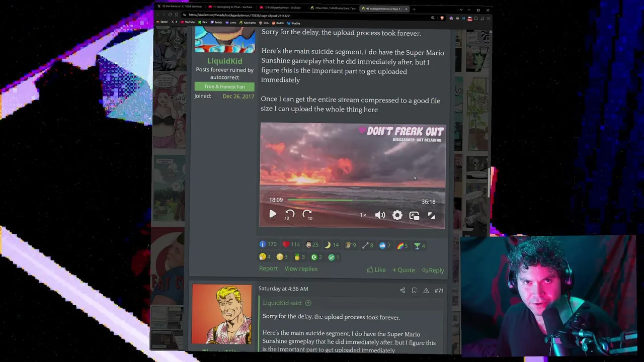Open the #71 post permalink

coord(439,291)
